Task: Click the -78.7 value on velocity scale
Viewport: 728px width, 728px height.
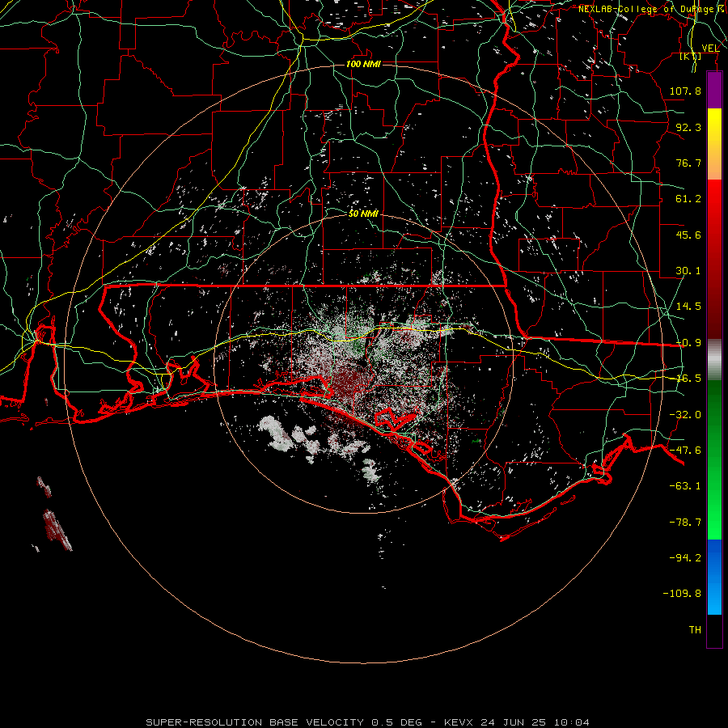Action: click(x=685, y=523)
